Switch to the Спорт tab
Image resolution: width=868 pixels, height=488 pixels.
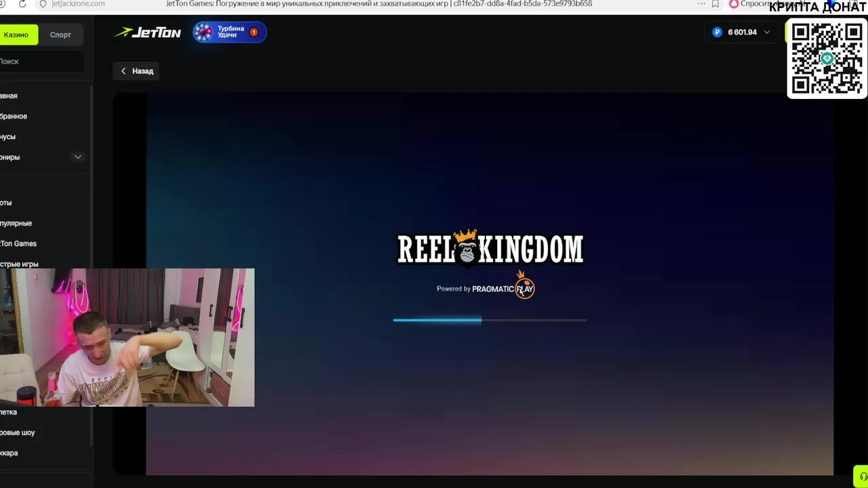pyautogui.click(x=60, y=35)
